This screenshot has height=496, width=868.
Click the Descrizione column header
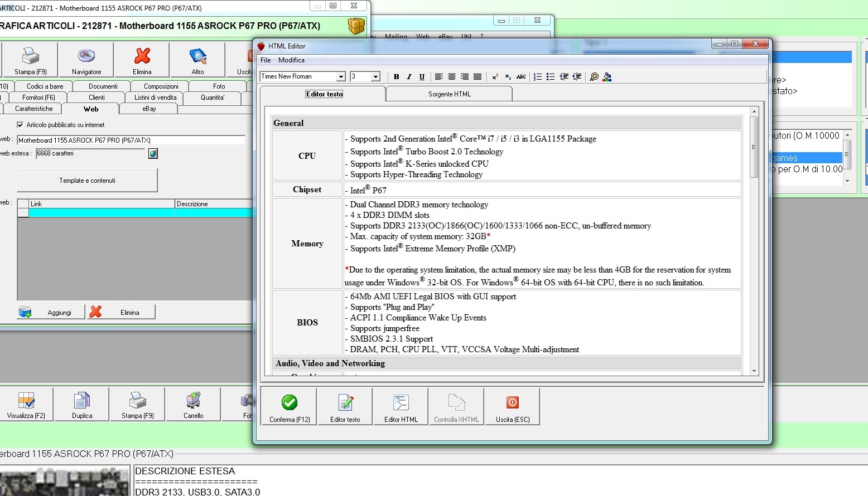214,204
